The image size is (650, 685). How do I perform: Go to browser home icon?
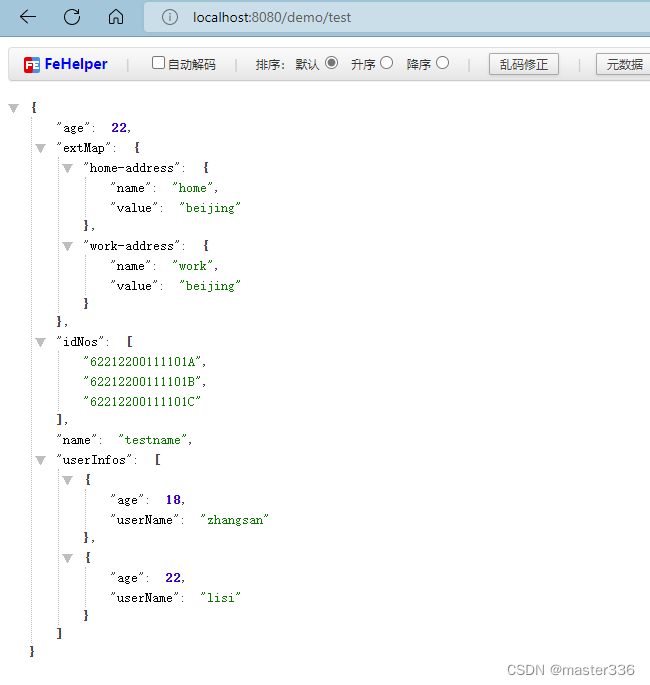pyautogui.click(x=116, y=17)
